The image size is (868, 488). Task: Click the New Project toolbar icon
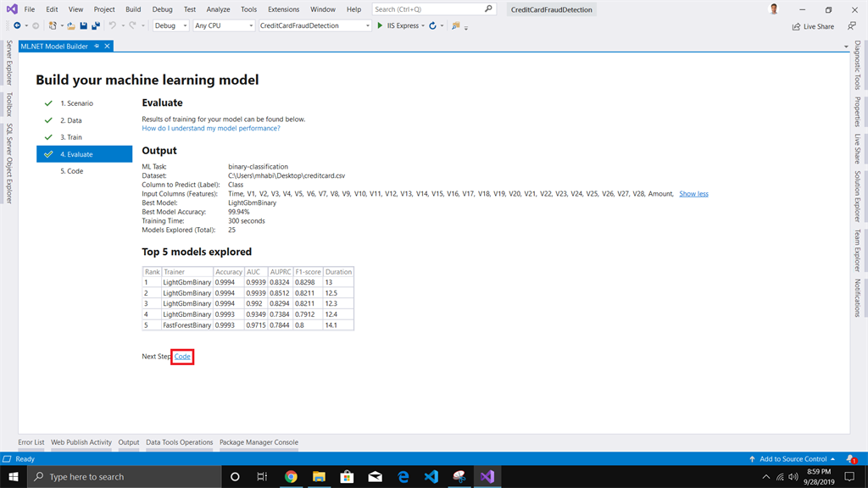(x=53, y=25)
